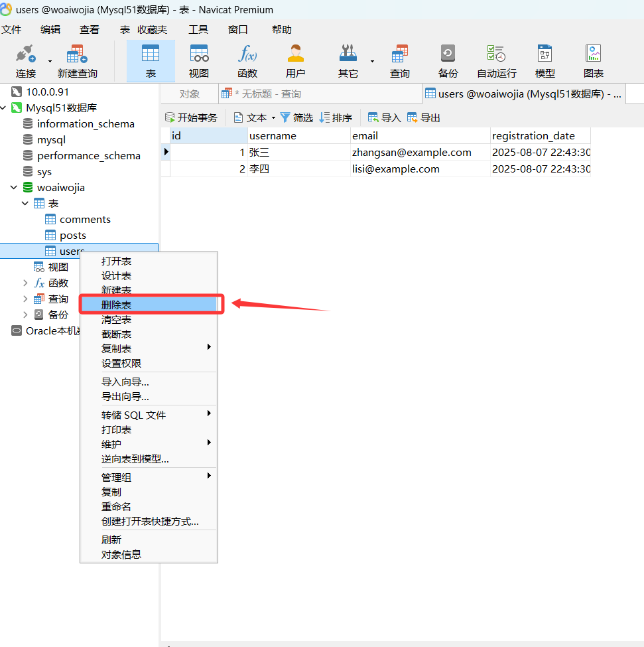Expand the 查询 tree node
Screen dimensions: 644x647
pyautogui.click(x=25, y=299)
